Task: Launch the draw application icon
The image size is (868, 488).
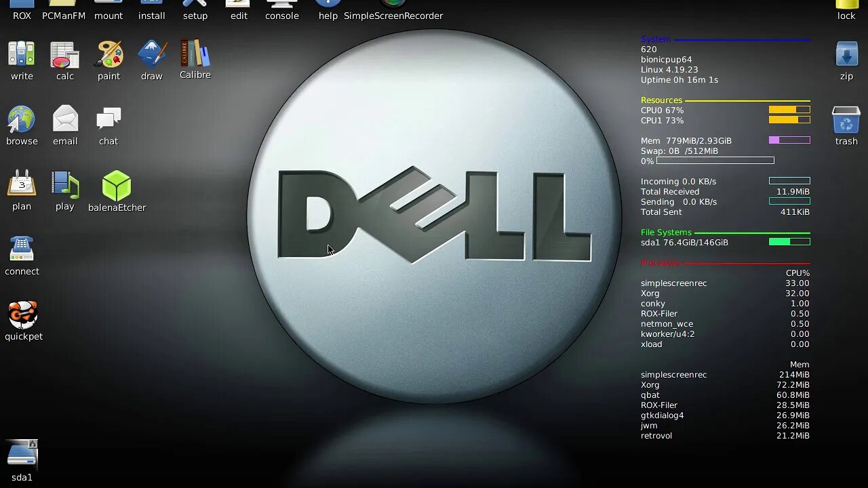Action: [152, 54]
